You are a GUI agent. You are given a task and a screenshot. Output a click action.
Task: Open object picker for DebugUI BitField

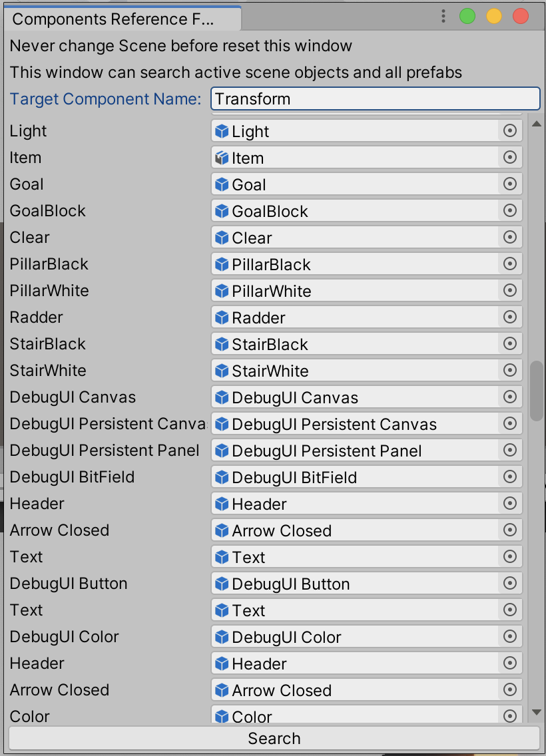(x=510, y=477)
